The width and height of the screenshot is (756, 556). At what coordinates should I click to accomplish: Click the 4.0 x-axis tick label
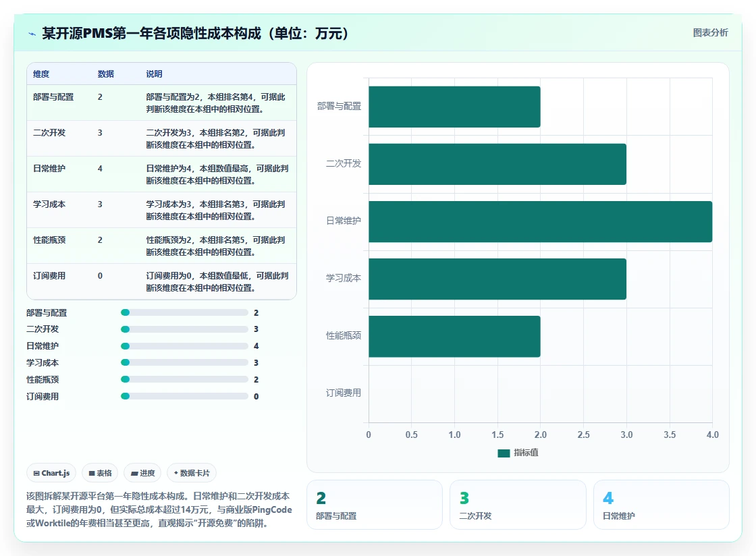pyautogui.click(x=712, y=435)
